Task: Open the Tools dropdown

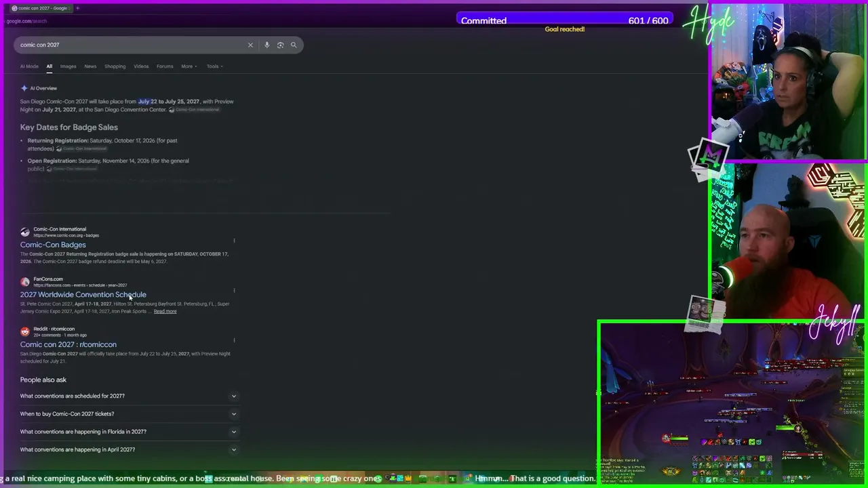Action: [214, 66]
